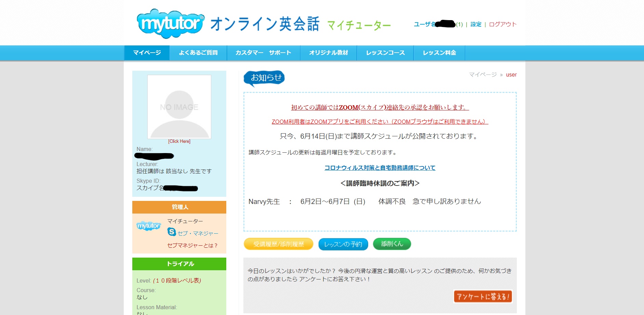Open セブマネジャーとは？ link
Viewport: 644px width, 315px height.
(x=192, y=246)
